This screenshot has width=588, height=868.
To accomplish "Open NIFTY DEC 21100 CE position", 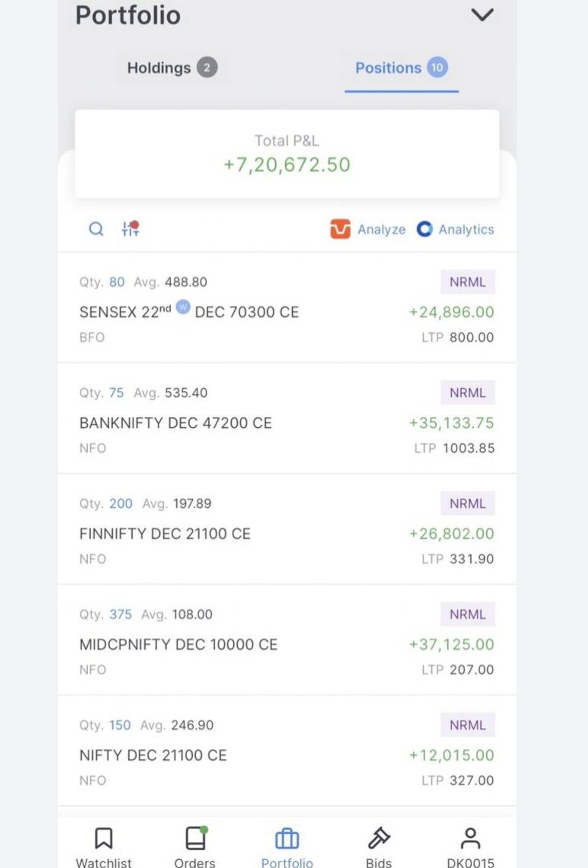I will [x=287, y=751].
